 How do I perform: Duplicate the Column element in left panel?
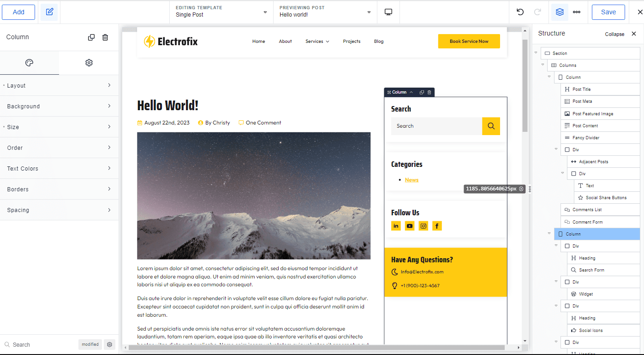coord(91,37)
